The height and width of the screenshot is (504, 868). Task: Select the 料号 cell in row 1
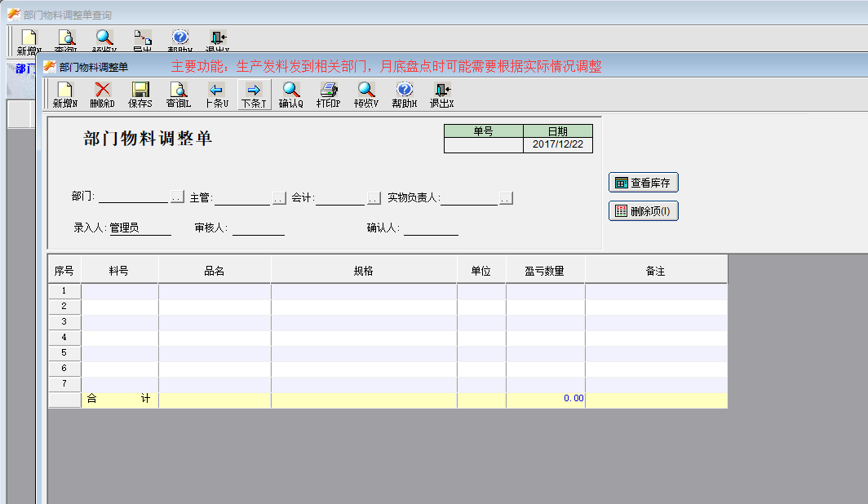click(119, 291)
